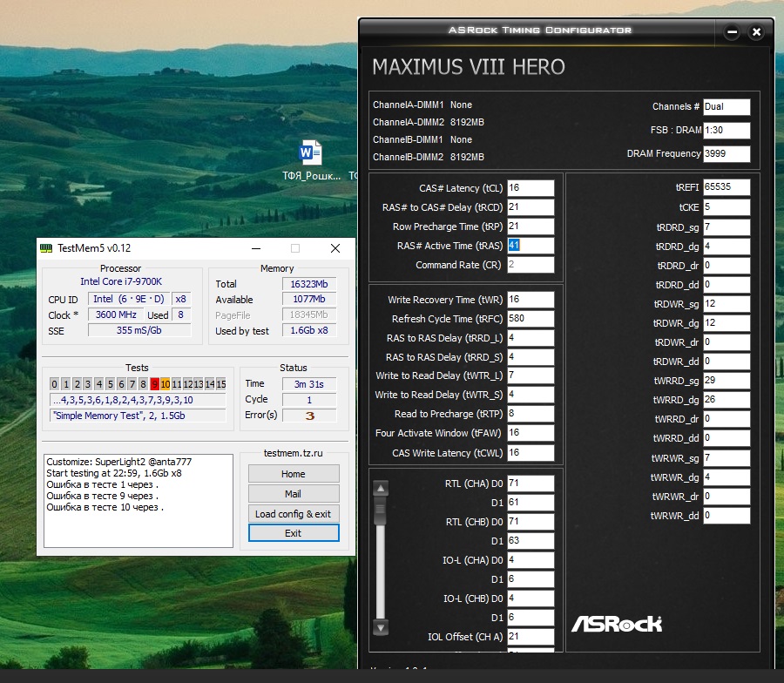Click the Clock value 3600 MHz
The image size is (784, 683).
coord(116,314)
